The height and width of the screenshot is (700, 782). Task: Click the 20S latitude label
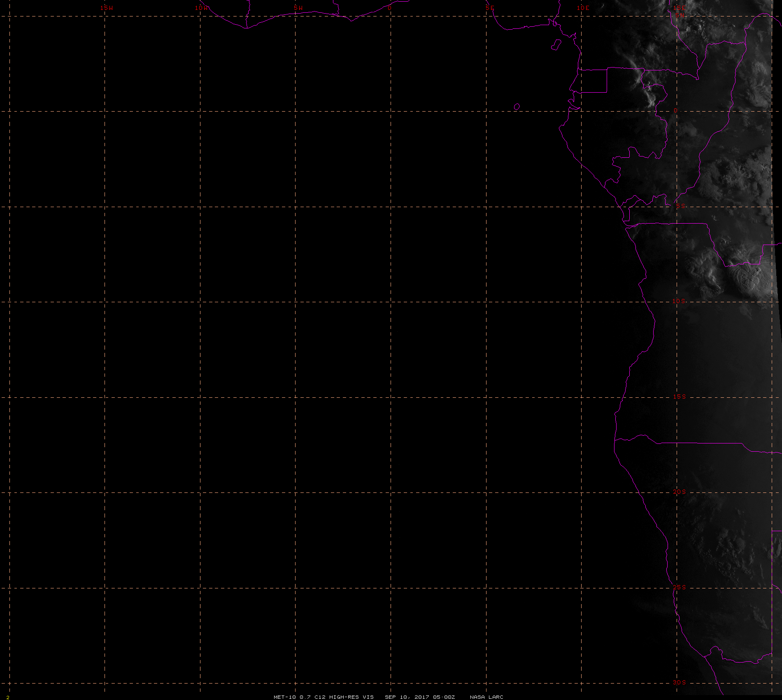(680, 492)
